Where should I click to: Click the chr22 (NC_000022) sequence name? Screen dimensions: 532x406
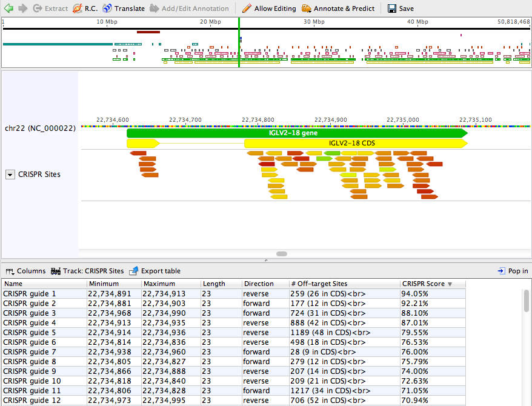[x=40, y=128]
